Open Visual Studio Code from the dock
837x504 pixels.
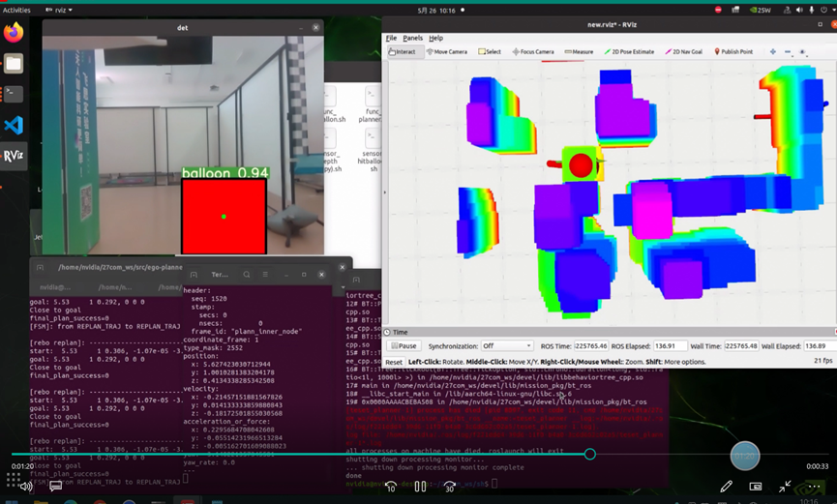pos(14,125)
